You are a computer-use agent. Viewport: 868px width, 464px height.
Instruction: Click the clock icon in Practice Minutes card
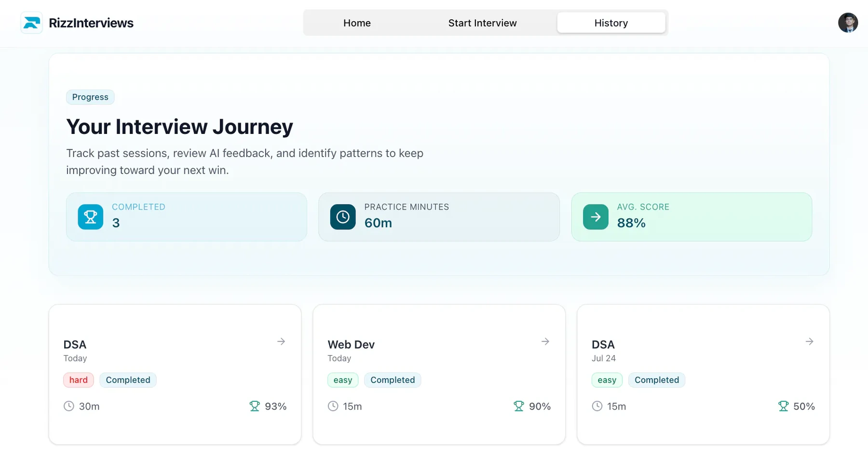point(343,217)
